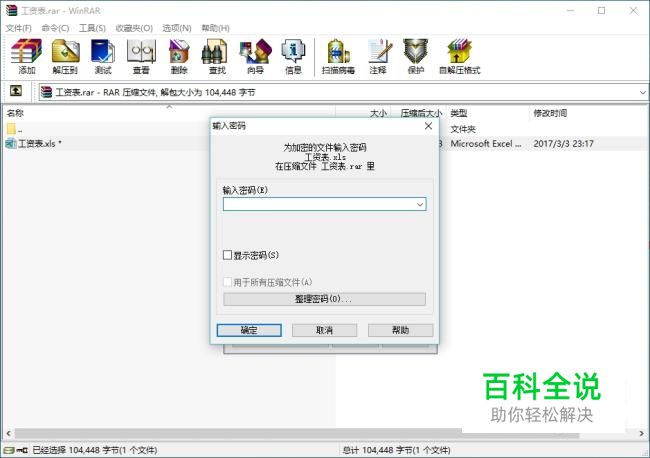Image resolution: width=650 pixels, height=458 pixels.
Task: Click the "Microsoft Excel ..." type cell
Action: pyautogui.click(x=486, y=143)
